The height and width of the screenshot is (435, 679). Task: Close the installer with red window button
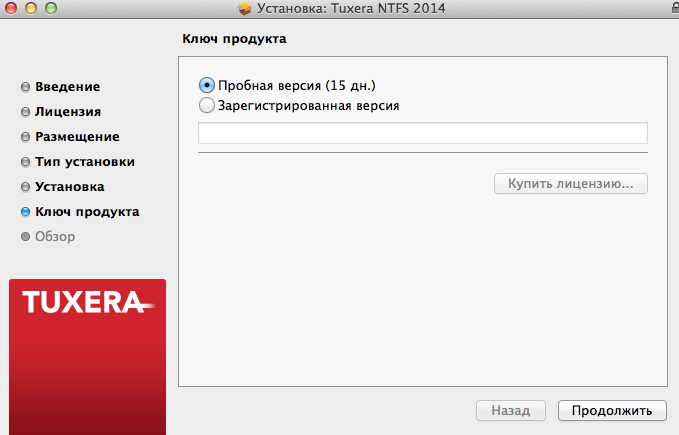(x=11, y=8)
